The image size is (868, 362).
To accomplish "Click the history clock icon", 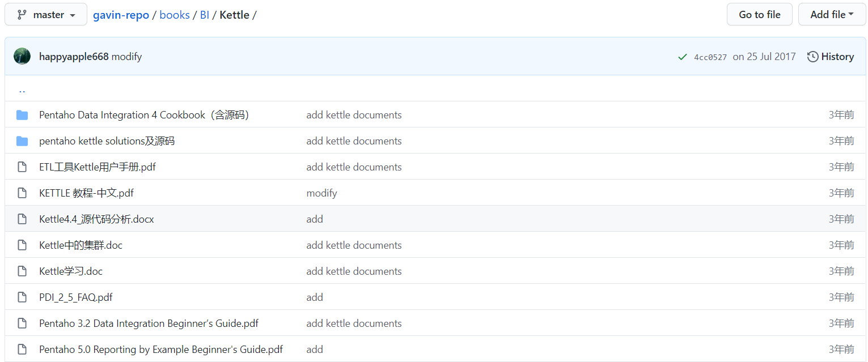I will click(x=812, y=57).
